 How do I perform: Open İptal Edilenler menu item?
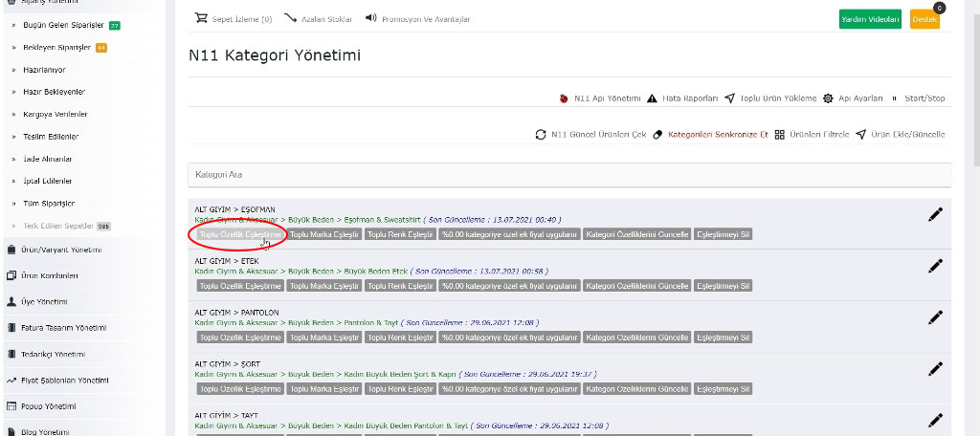(47, 181)
